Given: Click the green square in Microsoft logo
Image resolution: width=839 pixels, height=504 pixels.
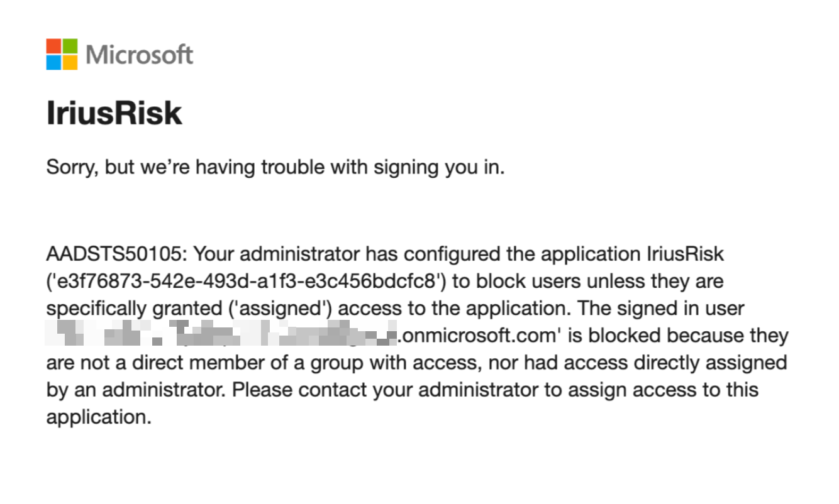Looking at the screenshot, I should pyautogui.click(x=70, y=46).
